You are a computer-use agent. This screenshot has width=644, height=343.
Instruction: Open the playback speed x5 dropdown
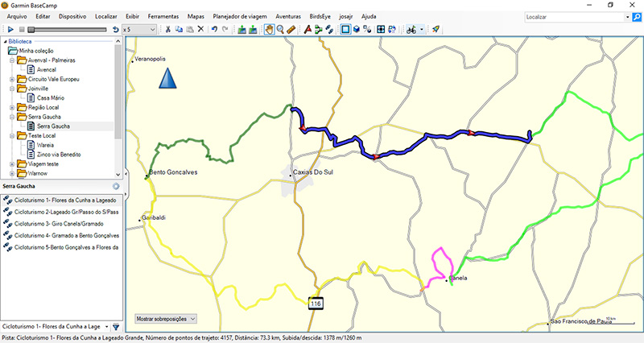pyautogui.click(x=154, y=30)
